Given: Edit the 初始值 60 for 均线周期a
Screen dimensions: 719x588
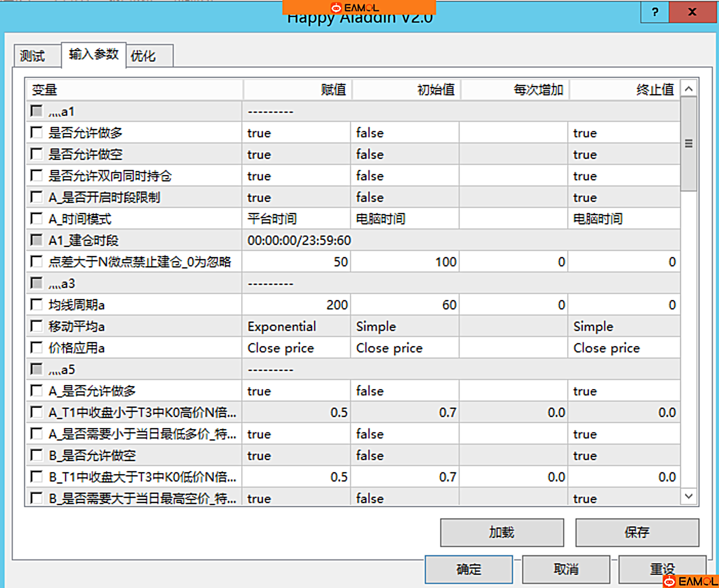Looking at the screenshot, I should (405, 305).
